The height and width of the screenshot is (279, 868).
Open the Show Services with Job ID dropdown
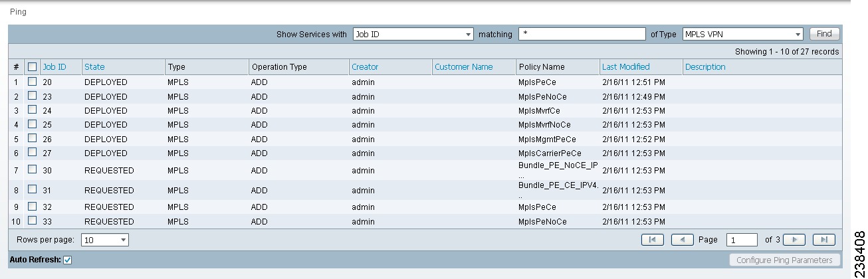pyautogui.click(x=412, y=35)
